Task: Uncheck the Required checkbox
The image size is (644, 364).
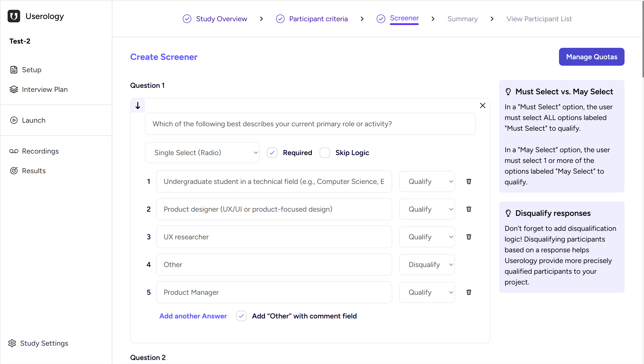Action: coord(272,152)
